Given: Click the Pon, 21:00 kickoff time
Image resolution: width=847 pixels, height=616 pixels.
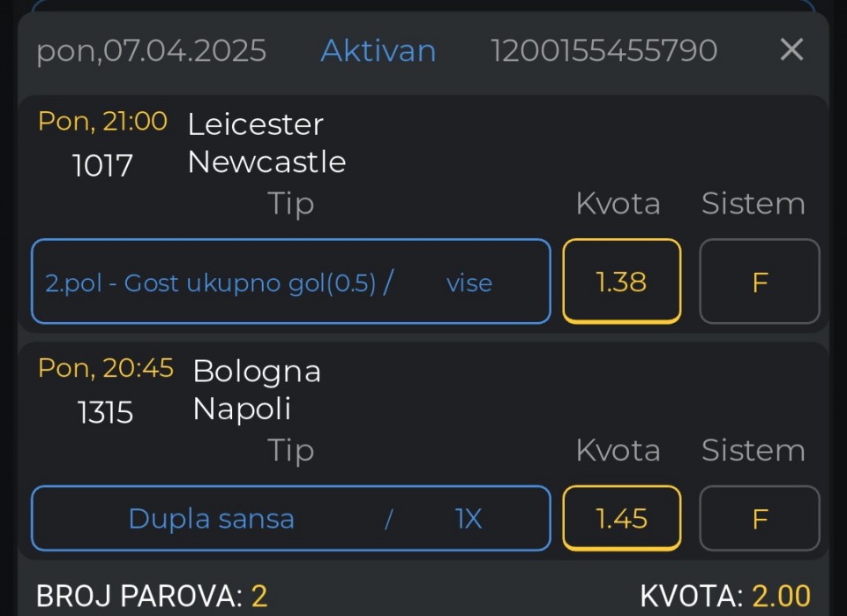Looking at the screenshot, I should point(102,122).
